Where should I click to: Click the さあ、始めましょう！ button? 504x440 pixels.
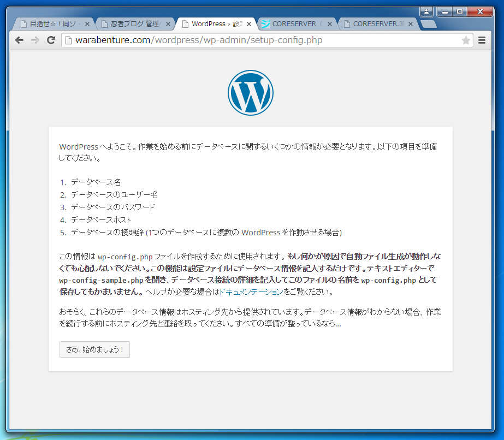[x=94, y=349]
